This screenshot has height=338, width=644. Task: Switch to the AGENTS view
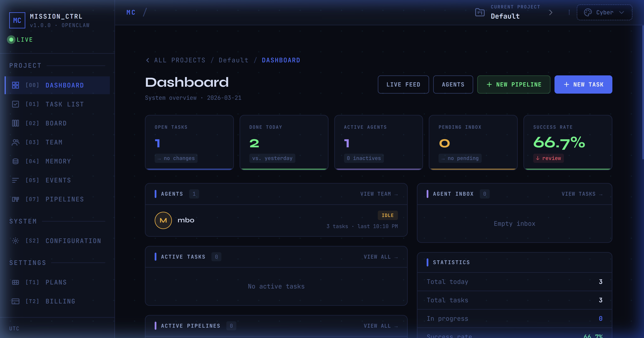coord(453,85)
